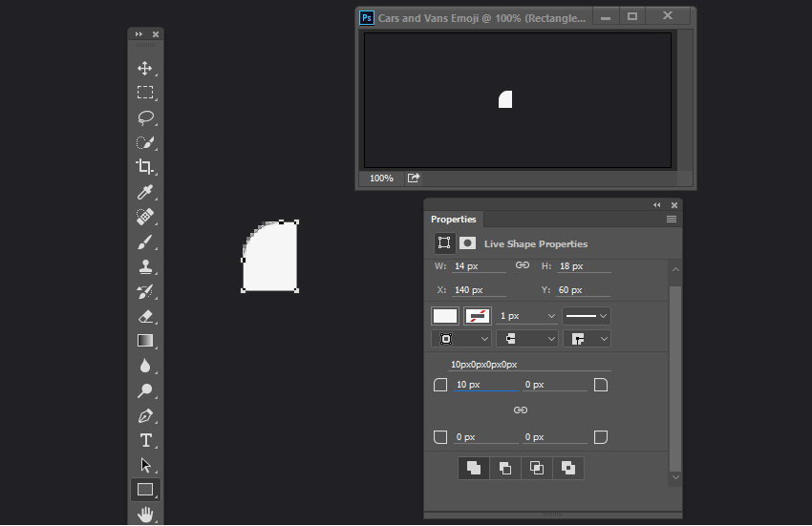Activate the Eraser tool
Image resolution: width=812 pixels, height=526 pixels.
tap(145, 316)
